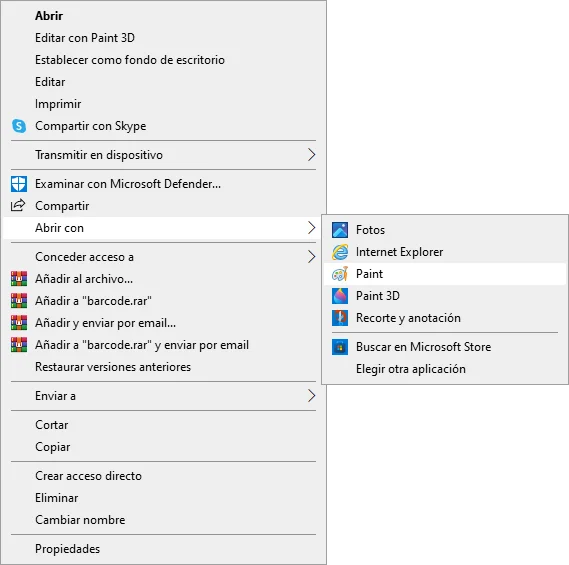Screen dimensions: 569x565
Task: Click the Skype icon beside Compartir con Skype
Action: click(x=19, y=126)
